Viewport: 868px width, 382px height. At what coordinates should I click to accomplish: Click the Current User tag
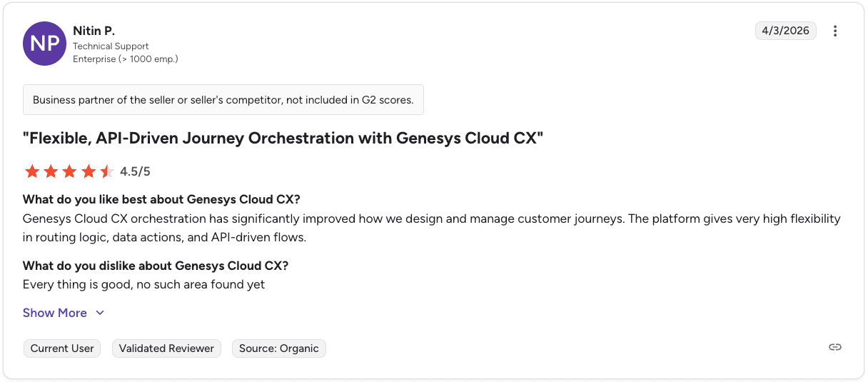(62, 348)
